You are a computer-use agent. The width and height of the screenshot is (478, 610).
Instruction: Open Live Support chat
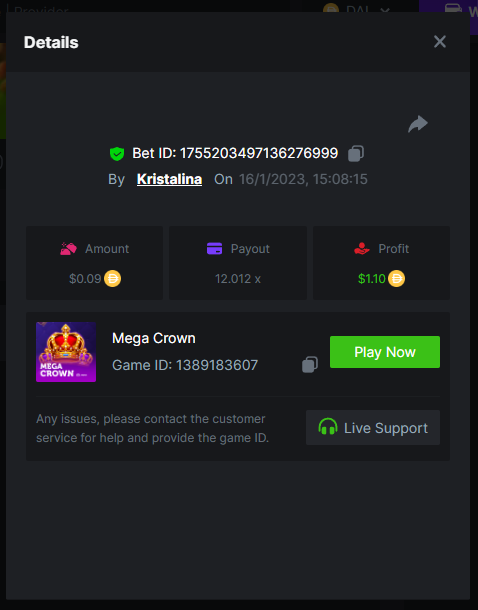tap(373, 428)
